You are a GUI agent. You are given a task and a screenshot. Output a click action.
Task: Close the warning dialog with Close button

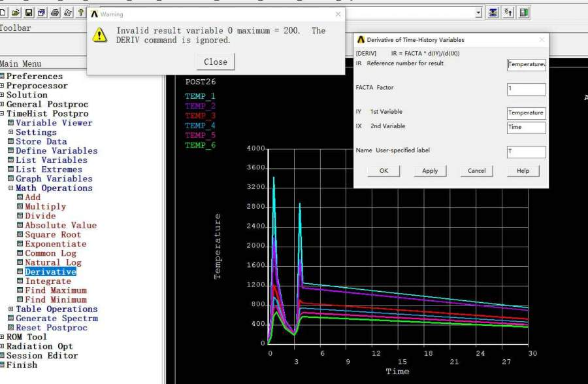click(215, 62)
